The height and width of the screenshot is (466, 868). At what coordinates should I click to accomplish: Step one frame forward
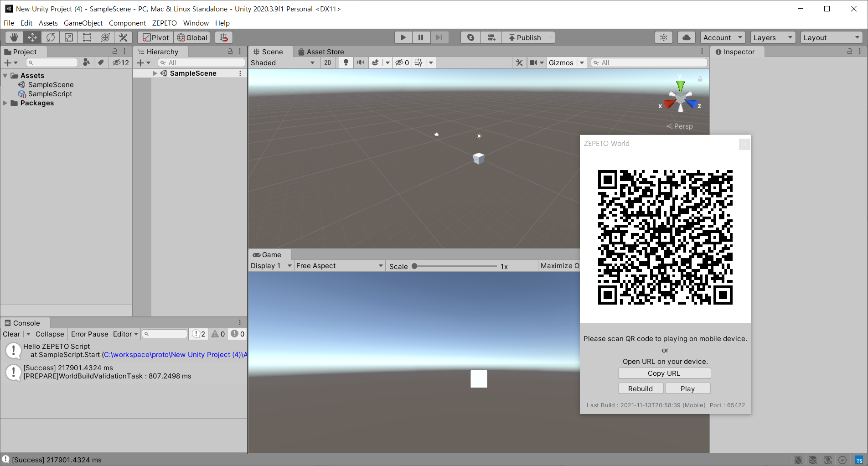coord(439,37)
